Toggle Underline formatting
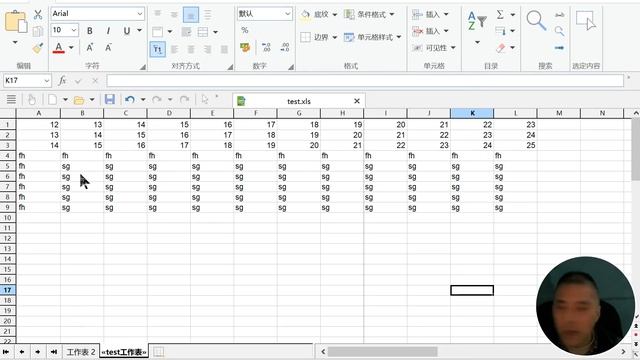 point(127,31)
